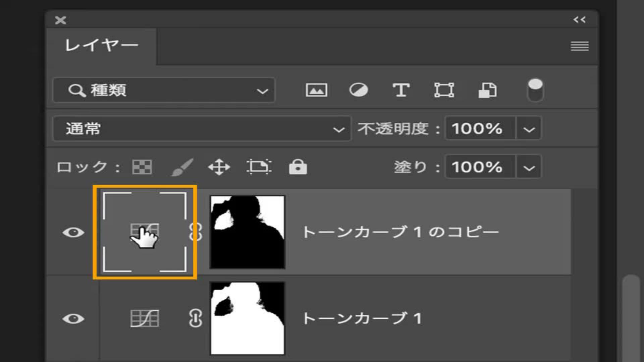Filter layers by text type
Screen dimensions: 644x362
401,90
